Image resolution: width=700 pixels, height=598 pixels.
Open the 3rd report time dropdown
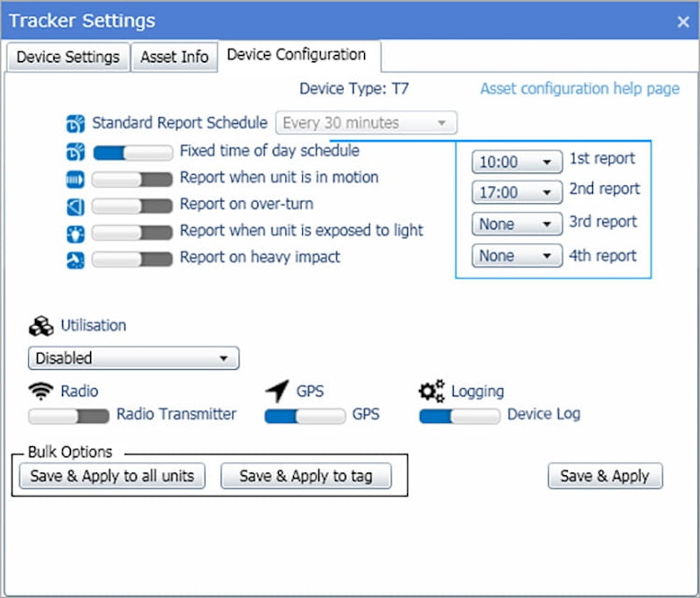click(517, 224)
